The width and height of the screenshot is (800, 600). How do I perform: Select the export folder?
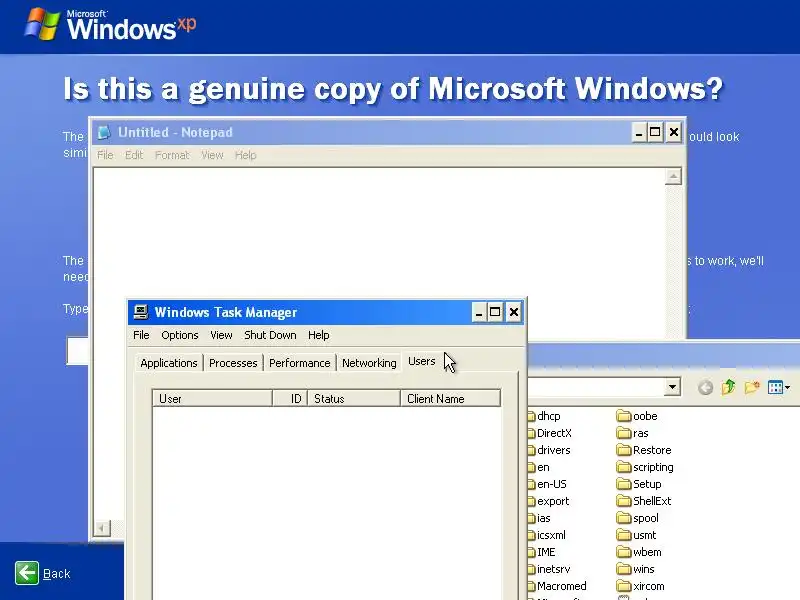(548, 501)
